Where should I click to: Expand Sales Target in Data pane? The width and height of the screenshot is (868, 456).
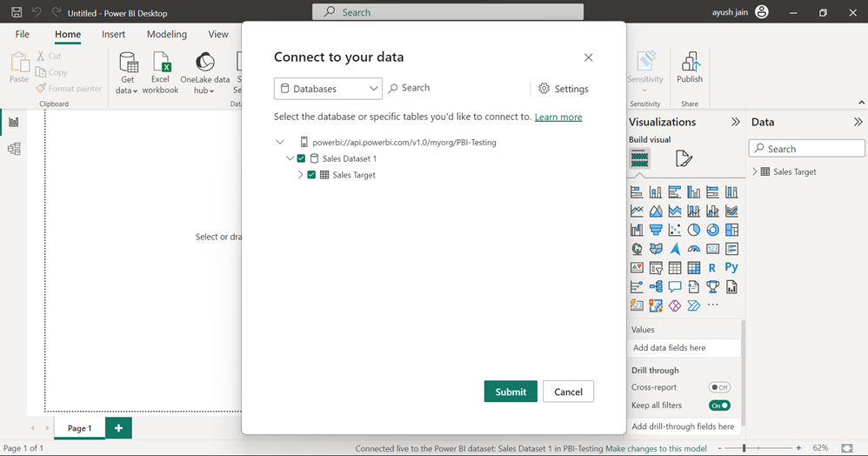[x=755, y=171]
